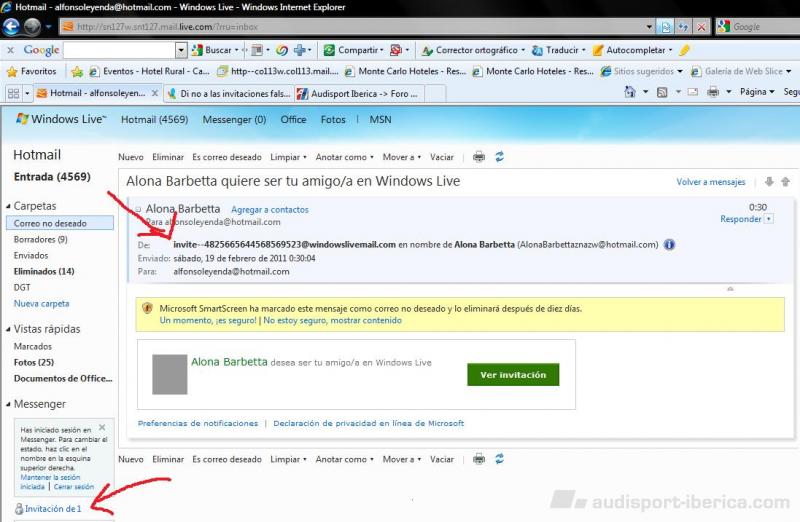Expand Anotar como dropdown in top toolbar
Viewport: 800px width, 522px height.
tap(372, 157)
